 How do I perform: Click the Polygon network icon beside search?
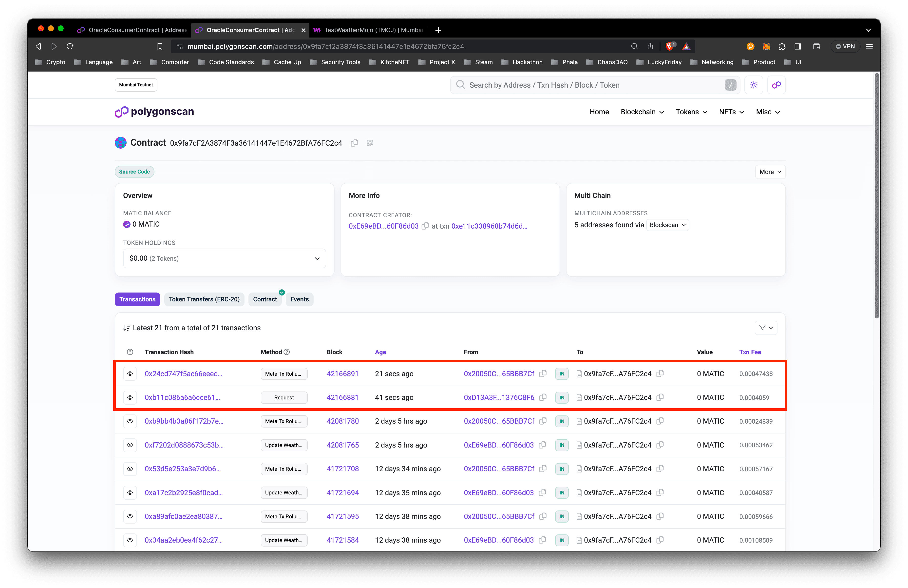(x=776, y=85)
